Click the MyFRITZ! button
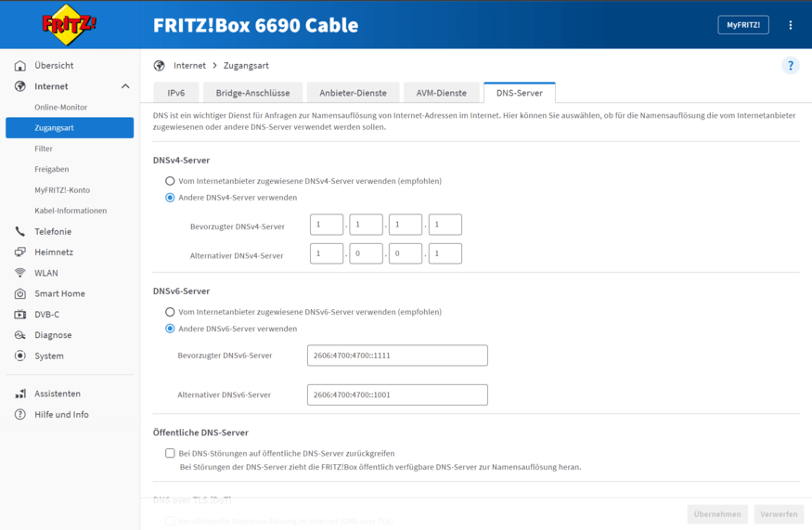 tap(743, 25)
